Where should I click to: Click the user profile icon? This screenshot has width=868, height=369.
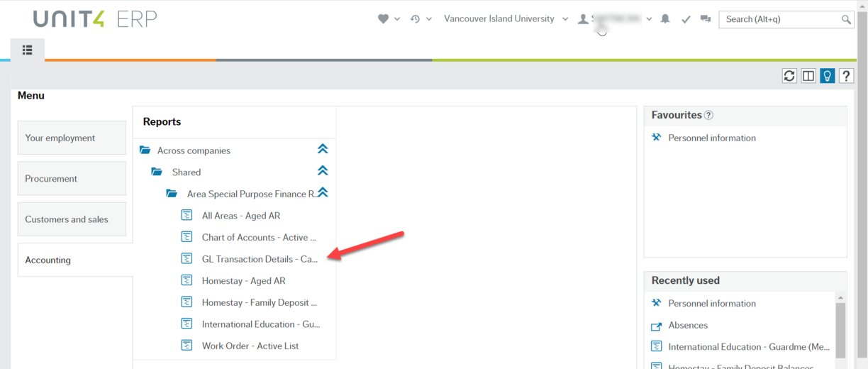(583, 19)
